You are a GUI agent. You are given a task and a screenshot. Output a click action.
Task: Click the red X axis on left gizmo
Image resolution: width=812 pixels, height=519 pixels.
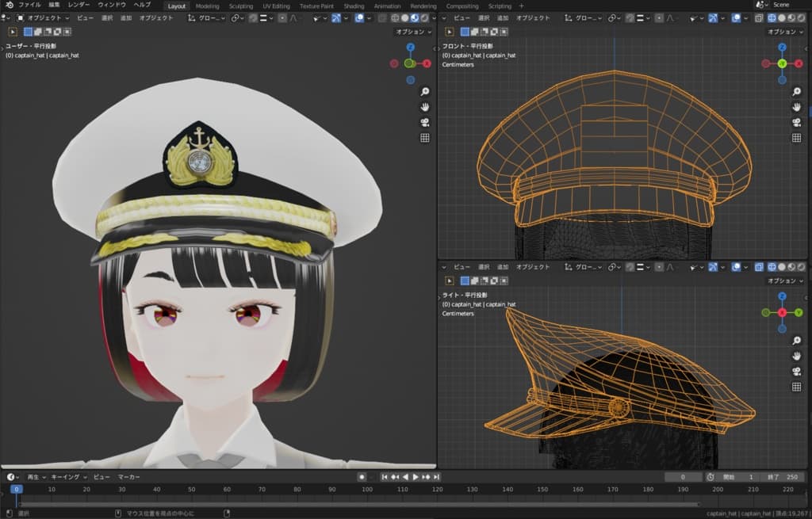(427, 63)
